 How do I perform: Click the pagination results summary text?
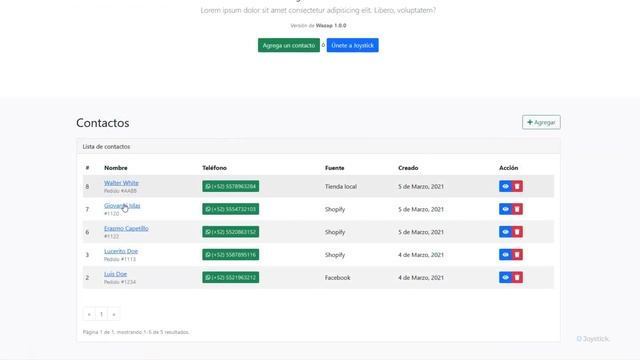click(x=136, y=332)
